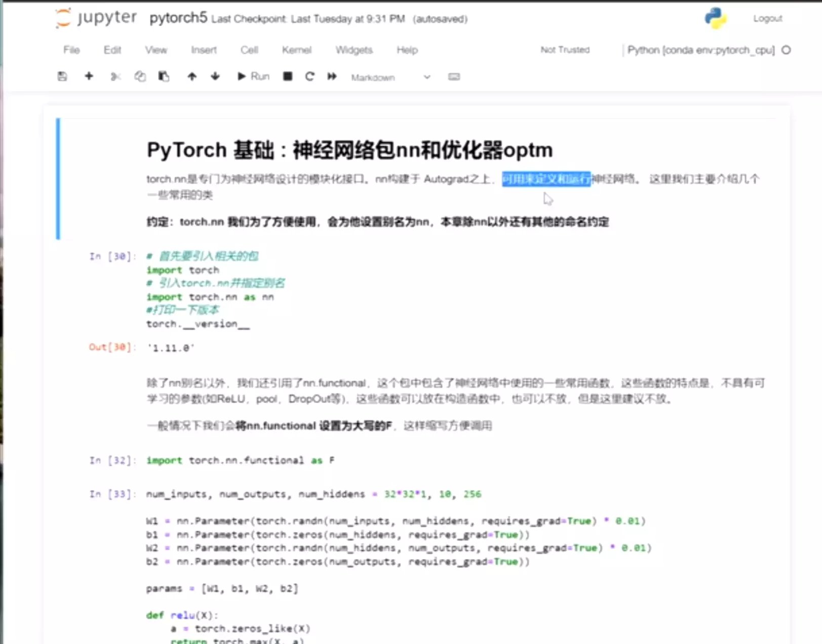The width and height of the screenshot is (822, 644).
Task: Interrupt the kernel with stop icon
Action: 288,76
